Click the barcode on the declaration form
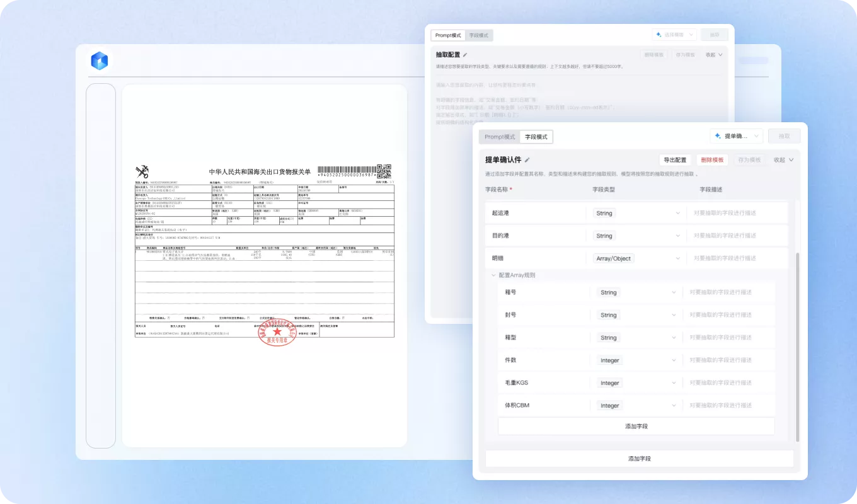857x504 pixels. 346,171
